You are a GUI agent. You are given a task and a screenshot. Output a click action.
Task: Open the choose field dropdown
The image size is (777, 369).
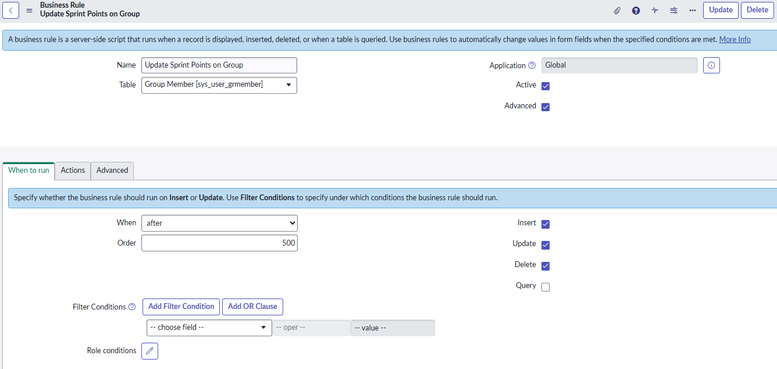click(209, 328)
